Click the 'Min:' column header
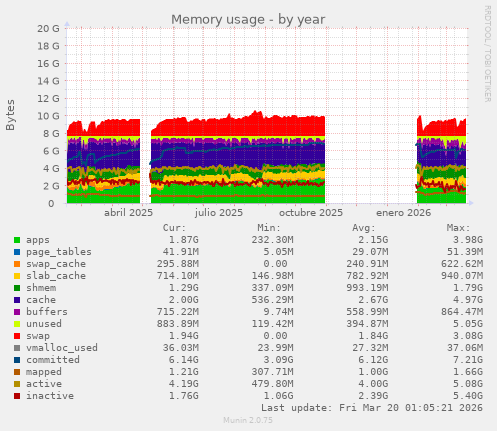Screen dimensions: 497x431 click(269, 228)
